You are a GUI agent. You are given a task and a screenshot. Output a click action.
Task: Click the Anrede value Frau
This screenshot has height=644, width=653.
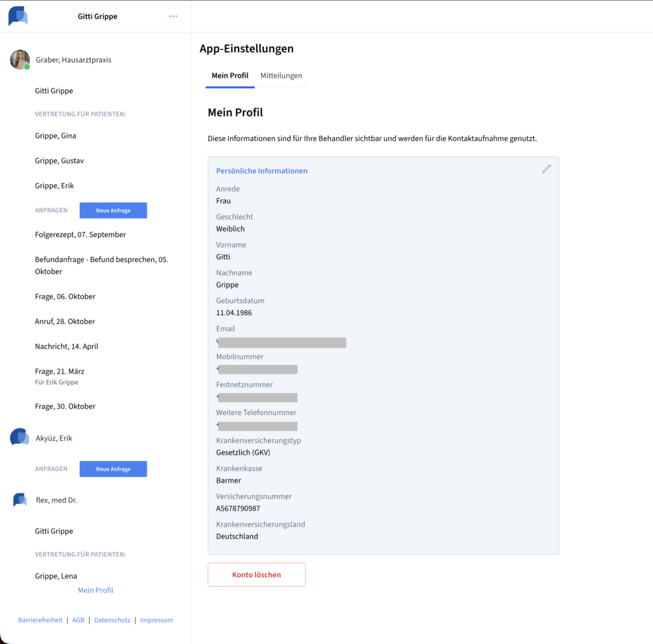coord(223,201)
